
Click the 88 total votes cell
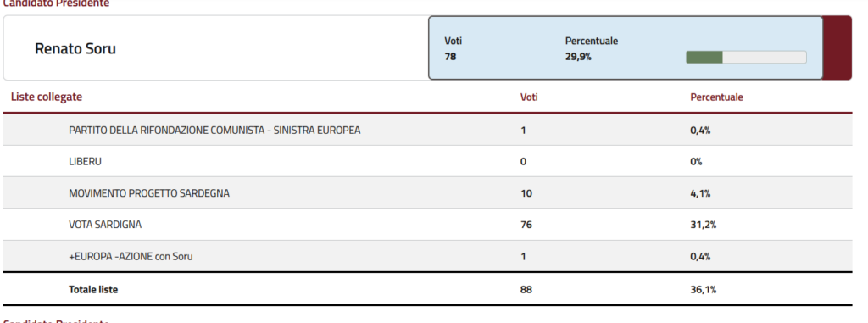[x=526, y=289]
